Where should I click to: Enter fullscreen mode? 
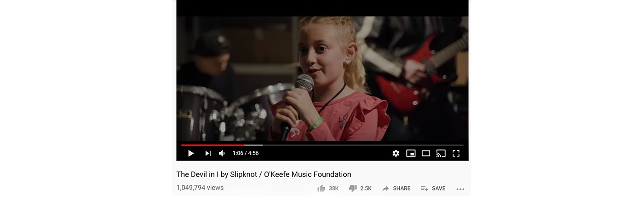(x=456, y=153)
